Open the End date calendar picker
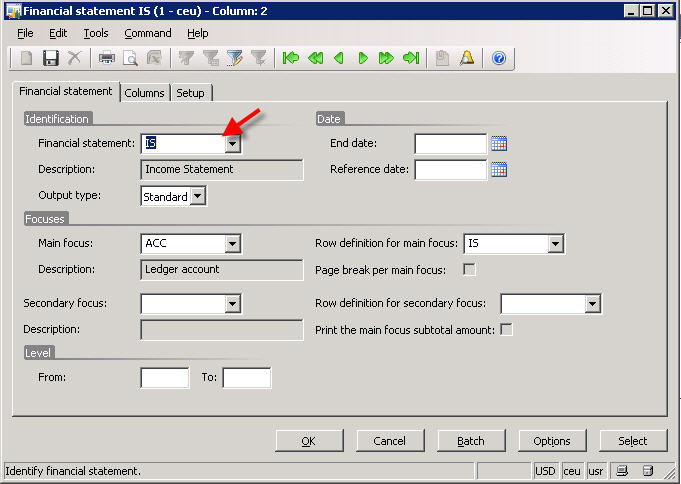The image size is (681, 484). [x=499, y=144]
